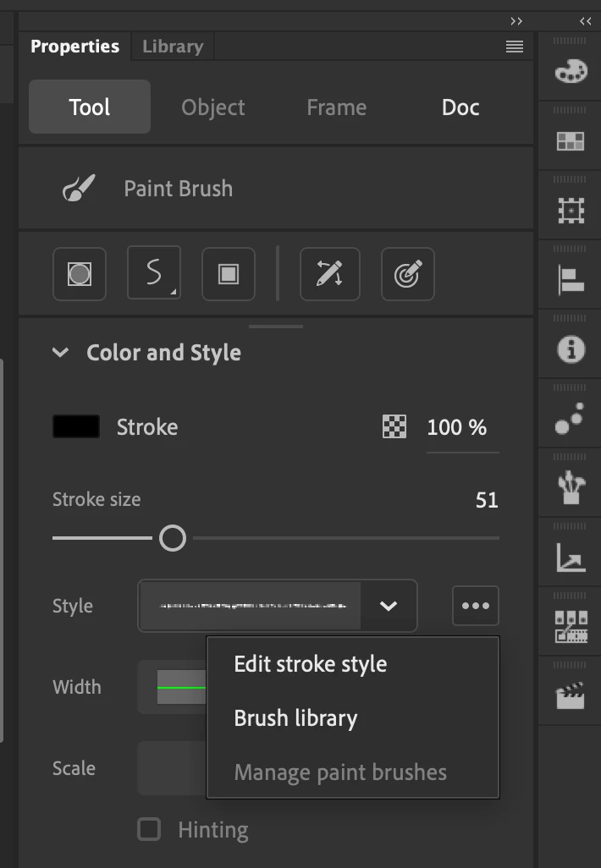
Task: Open the Scene clapperboard panel icon
Action: point(571,696)
